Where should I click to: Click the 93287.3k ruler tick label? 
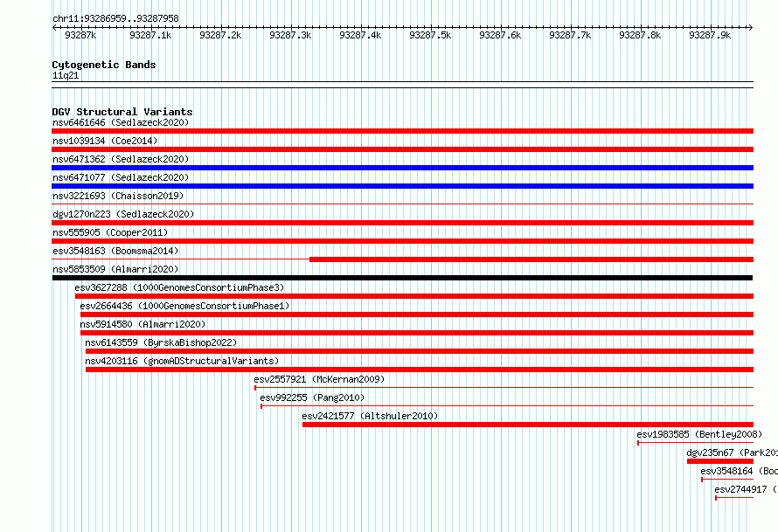[290, 35]
